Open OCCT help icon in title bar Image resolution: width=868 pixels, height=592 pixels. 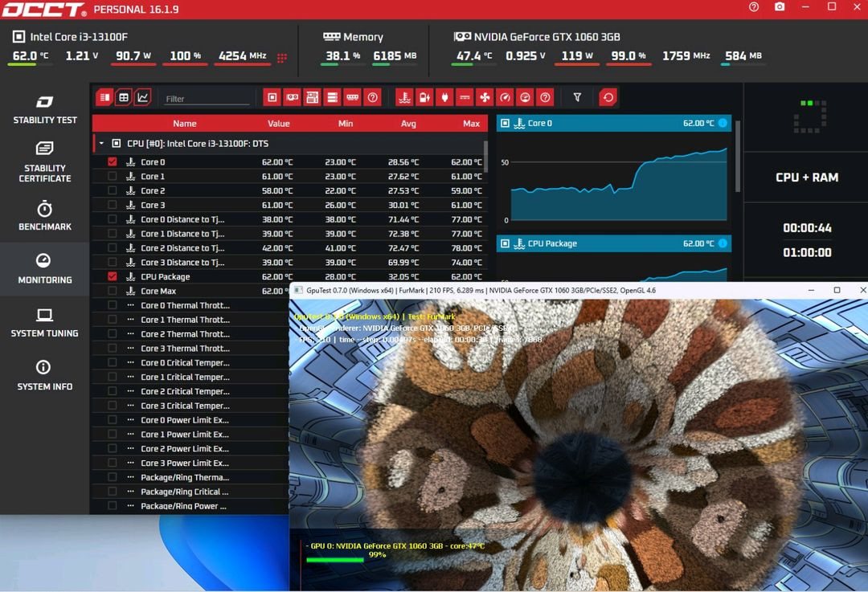(754, 7)
